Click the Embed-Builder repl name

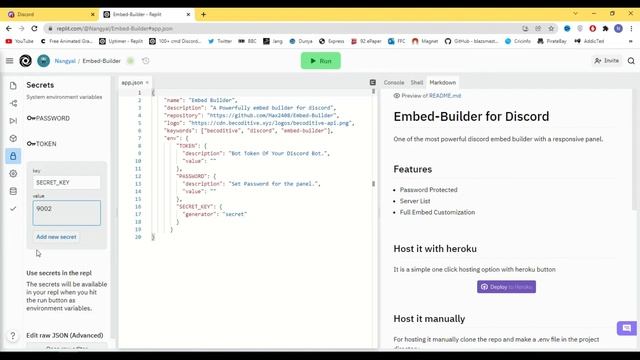102,61
